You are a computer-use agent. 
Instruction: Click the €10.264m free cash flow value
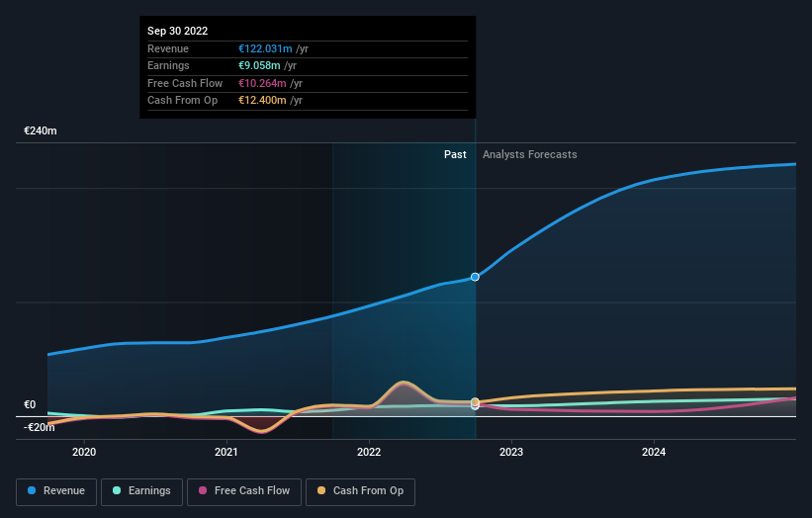pyautogui.click(x=262, y=83)
